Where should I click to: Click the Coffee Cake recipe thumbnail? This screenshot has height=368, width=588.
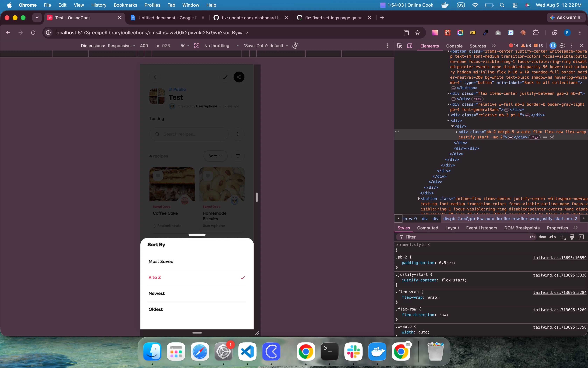tap(172, 184)
